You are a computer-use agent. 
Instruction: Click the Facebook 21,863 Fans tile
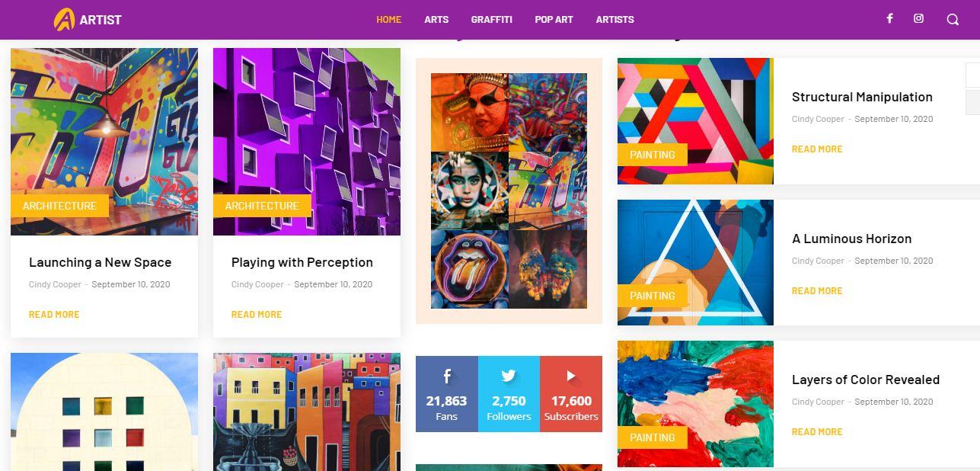click(447, 394)
